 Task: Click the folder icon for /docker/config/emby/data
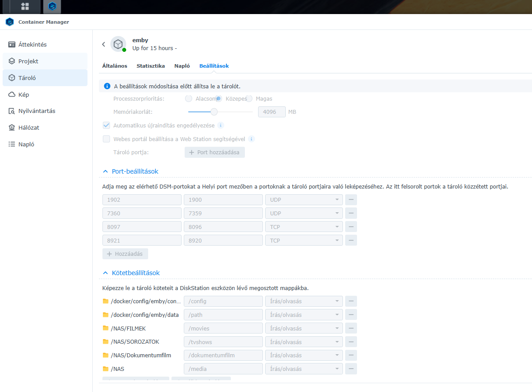click(x=106, y=315)
